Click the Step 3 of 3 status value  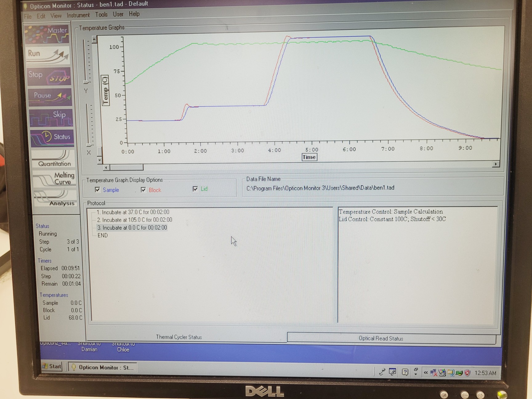pos(73,242)
